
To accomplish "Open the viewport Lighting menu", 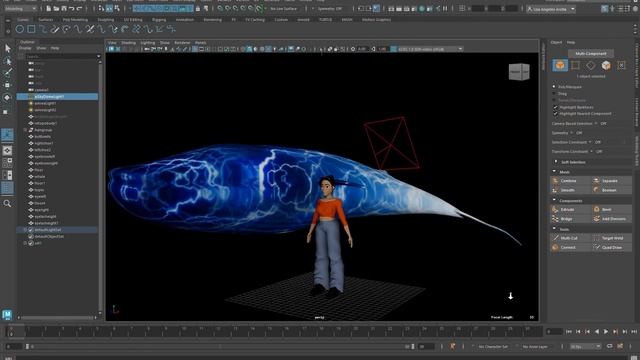I will coord(148,42).
